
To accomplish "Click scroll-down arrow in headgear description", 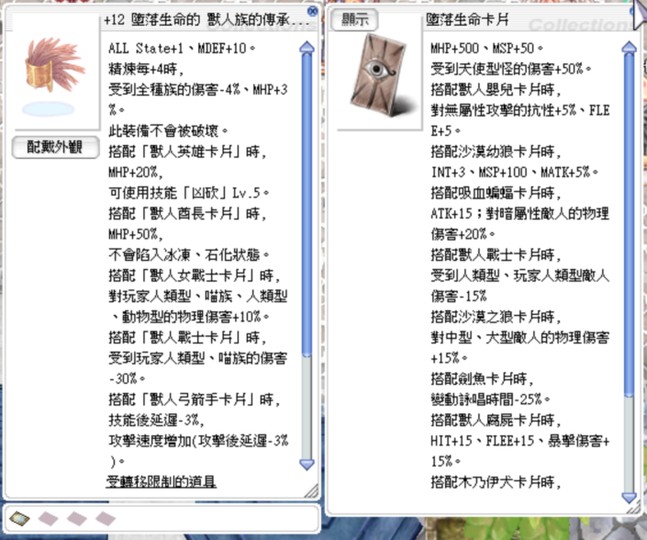I will pos(306,464).
